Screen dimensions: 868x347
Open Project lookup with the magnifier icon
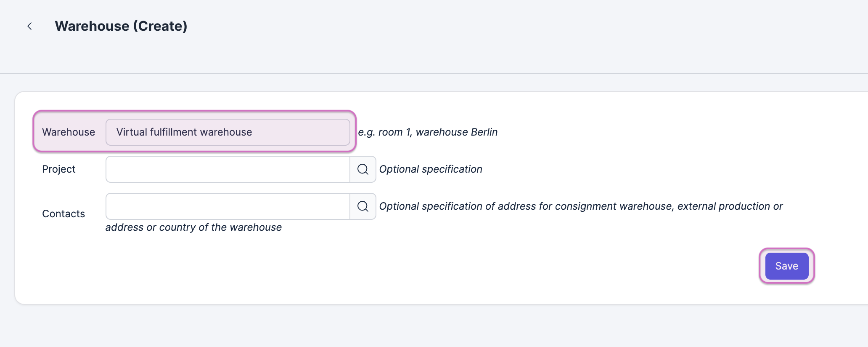[x=363, y=169]
